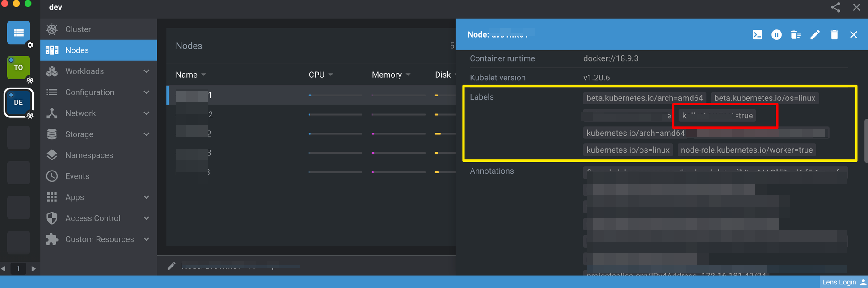Open the catalog list icon

(19, 33)
